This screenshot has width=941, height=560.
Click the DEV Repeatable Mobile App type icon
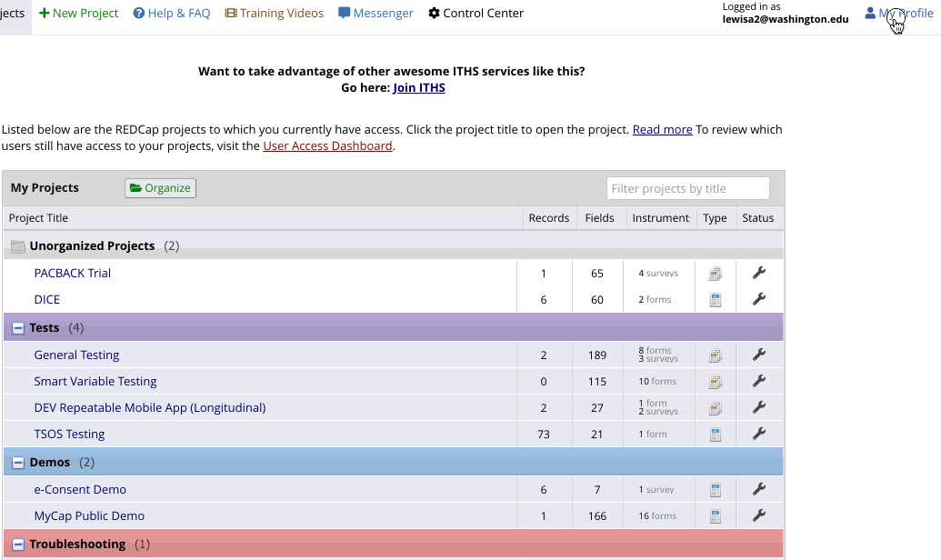click(715, 408)
